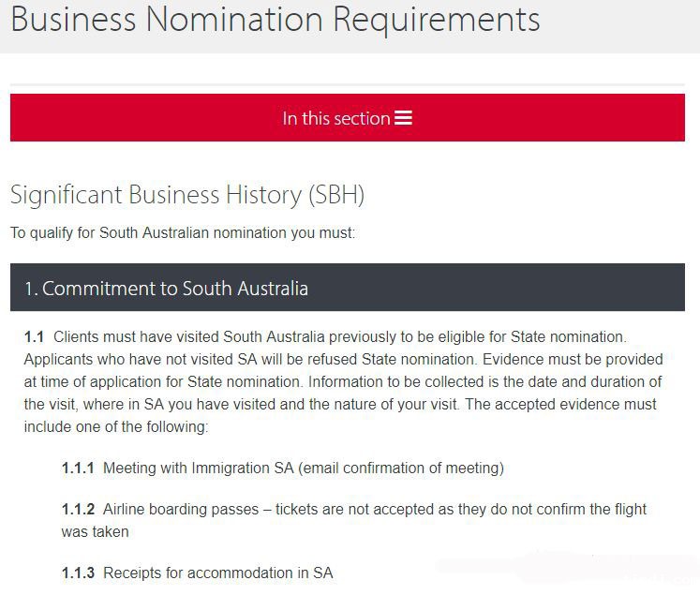
Task: Click the "Significant Business History (SBH)" heading
Action: [186, 195]
